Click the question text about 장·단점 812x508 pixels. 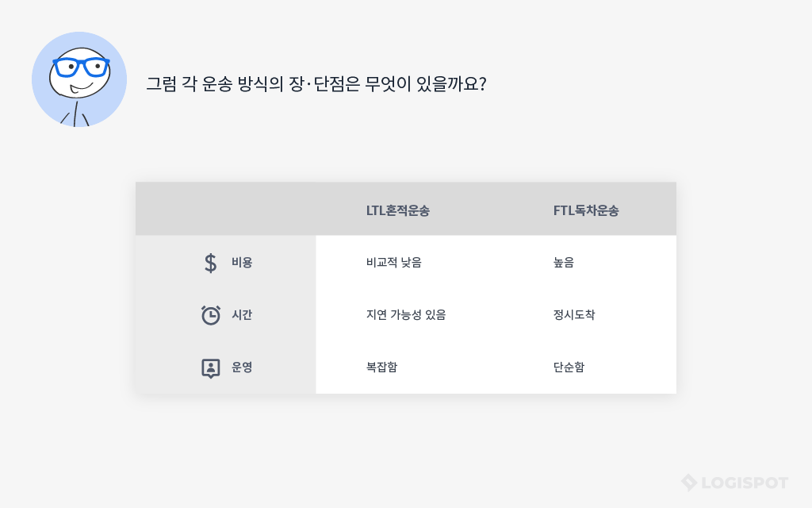pyautogui.click(x=316, y=83)
